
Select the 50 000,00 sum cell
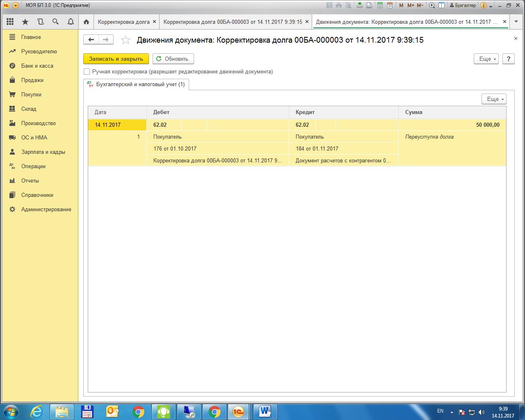tap(452, 125)
